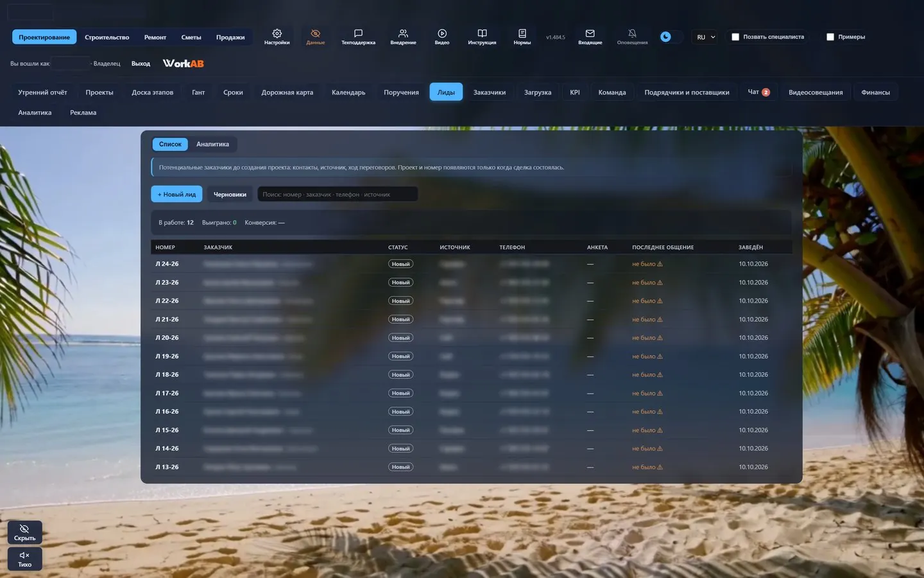Click the Новый status badge of Л 13-26
924x578 pixels.
tap(400, 468)
